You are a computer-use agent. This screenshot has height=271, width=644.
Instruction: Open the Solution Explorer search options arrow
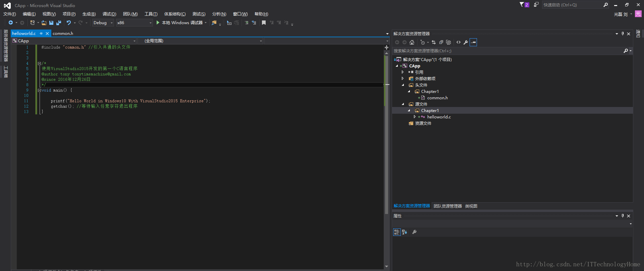pyautogui.click(x=631, y=51)
